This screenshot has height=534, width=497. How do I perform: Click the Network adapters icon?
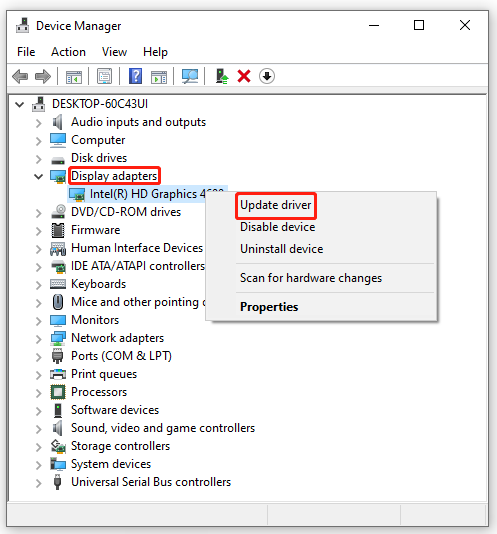coord(58,338)
